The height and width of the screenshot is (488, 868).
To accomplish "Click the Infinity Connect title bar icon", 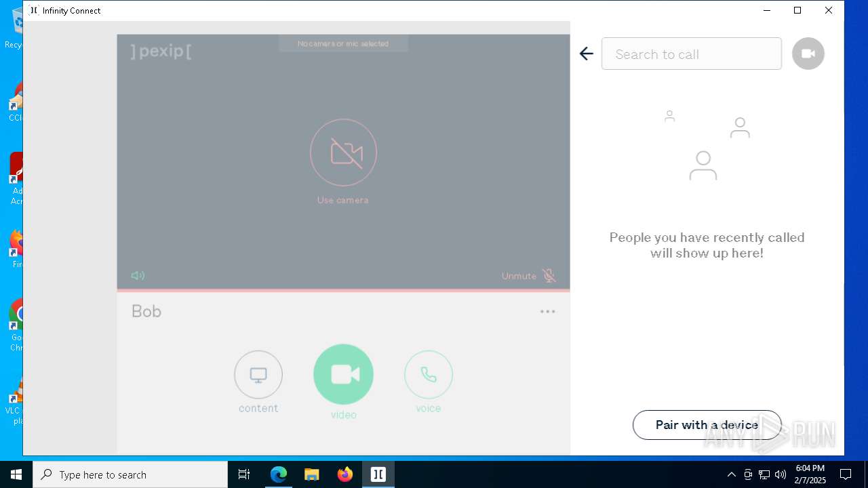I will coord(34,10).
